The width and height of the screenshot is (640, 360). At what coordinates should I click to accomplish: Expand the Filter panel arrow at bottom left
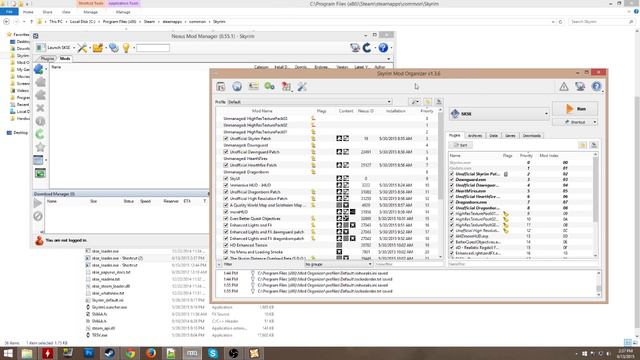219,264
